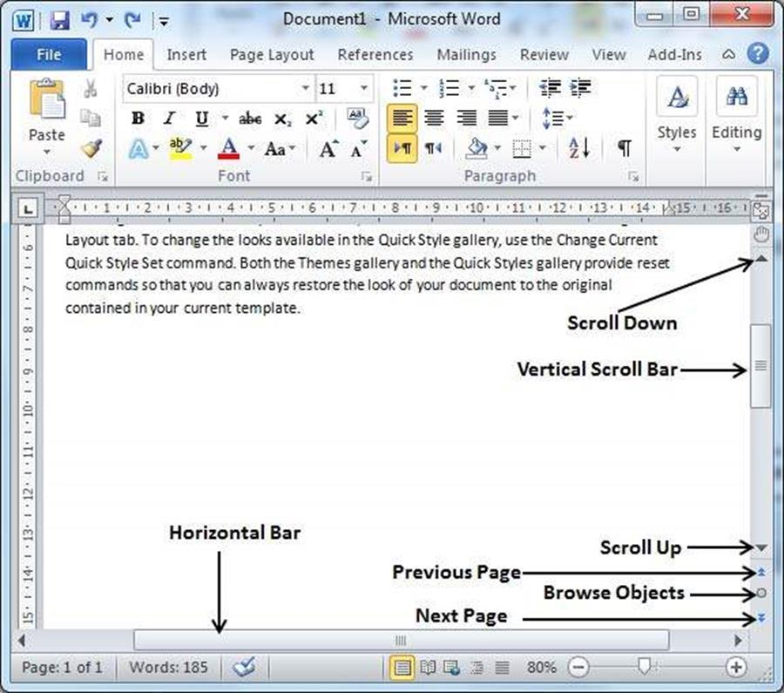Apply Superscript formatting

pyautogui.click(x=314, y=118)
